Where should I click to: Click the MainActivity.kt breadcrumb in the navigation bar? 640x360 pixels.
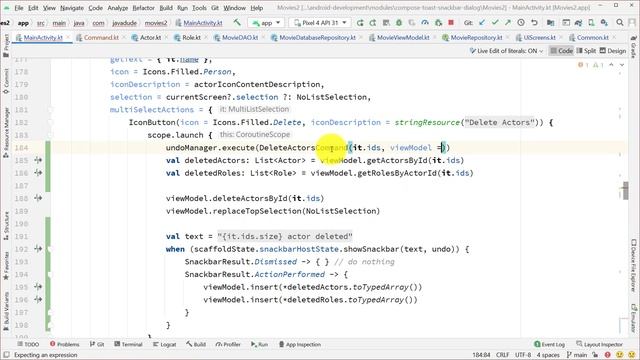click(x=199, y=23)
